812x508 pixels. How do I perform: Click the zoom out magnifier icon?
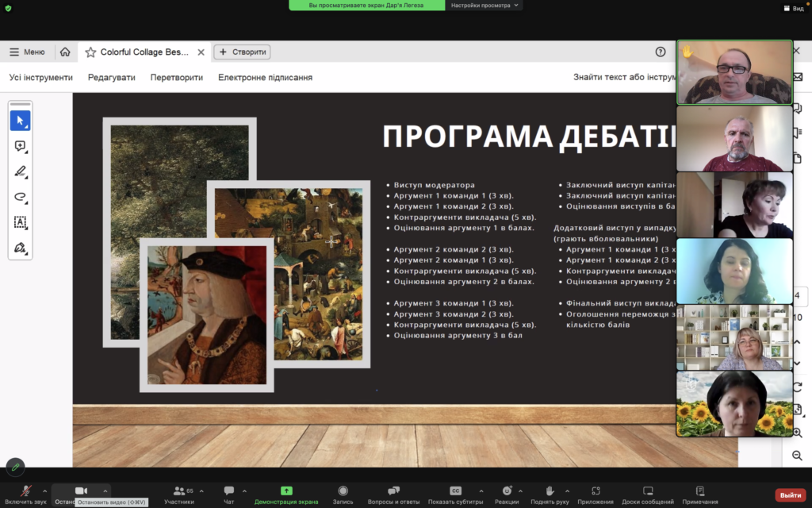(798, 455)
